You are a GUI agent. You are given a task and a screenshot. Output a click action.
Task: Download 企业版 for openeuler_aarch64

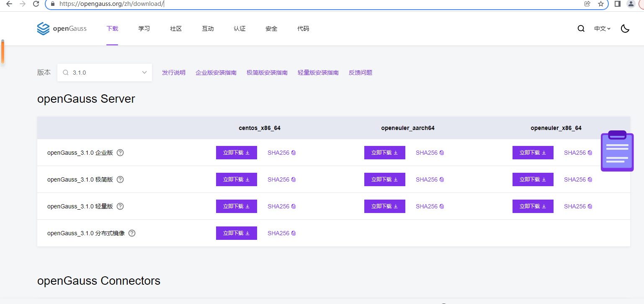pos(385,153)
